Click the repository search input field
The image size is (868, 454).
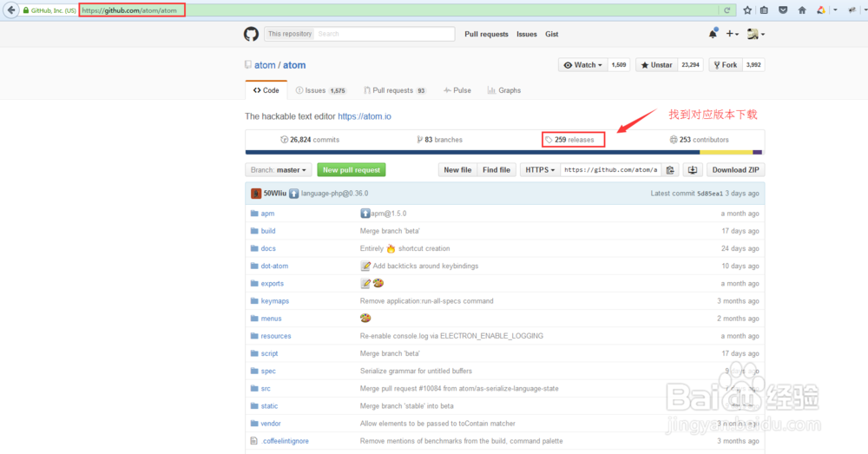point(385,34)
